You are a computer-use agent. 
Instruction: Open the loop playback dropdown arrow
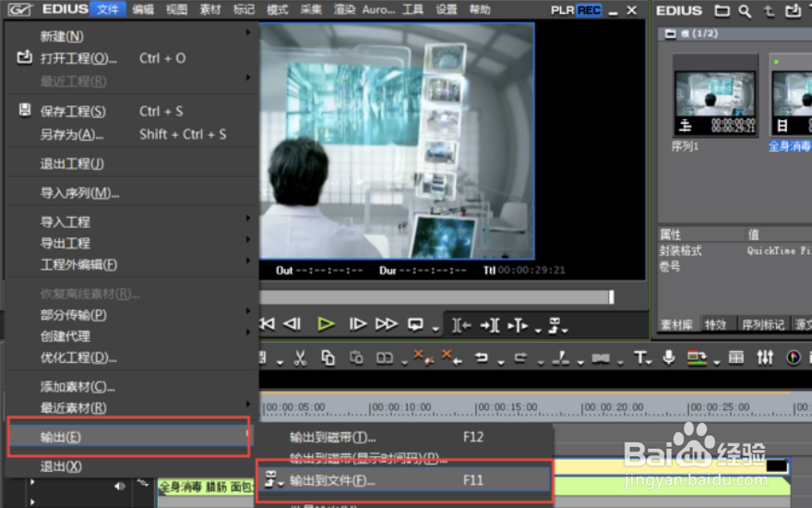436,329
